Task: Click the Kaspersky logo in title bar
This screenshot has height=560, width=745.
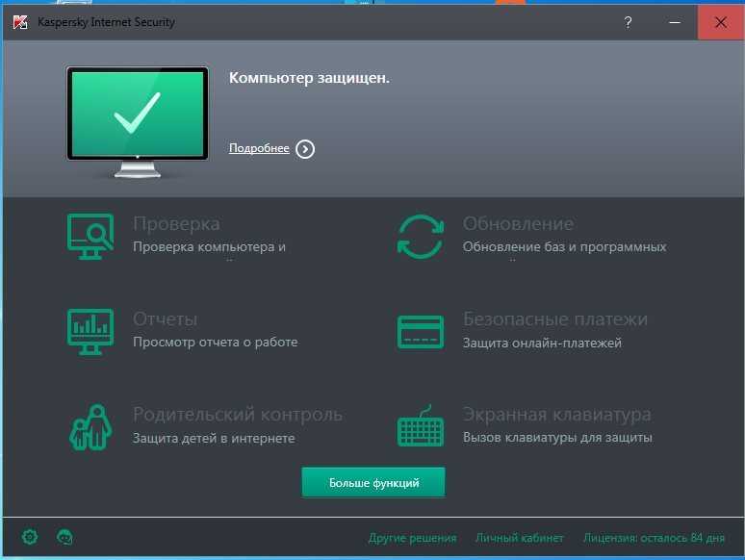Action: click(20, 22)
